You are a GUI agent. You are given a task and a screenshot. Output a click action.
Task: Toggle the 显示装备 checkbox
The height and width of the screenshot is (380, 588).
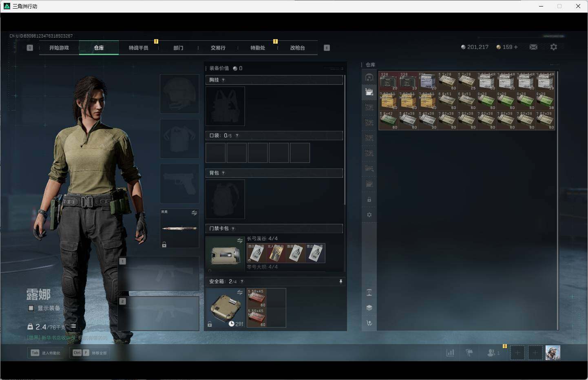click(x=31, y=308)
